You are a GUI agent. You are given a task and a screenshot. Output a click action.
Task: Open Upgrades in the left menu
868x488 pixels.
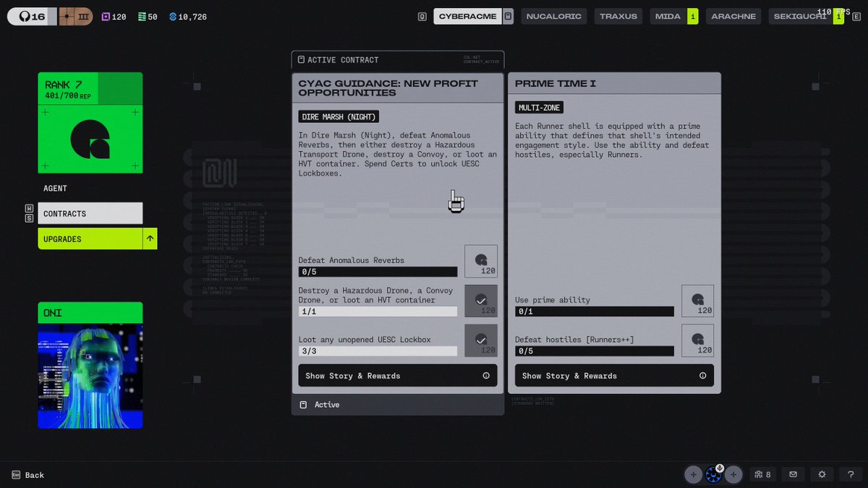click(x=90, y=239)
